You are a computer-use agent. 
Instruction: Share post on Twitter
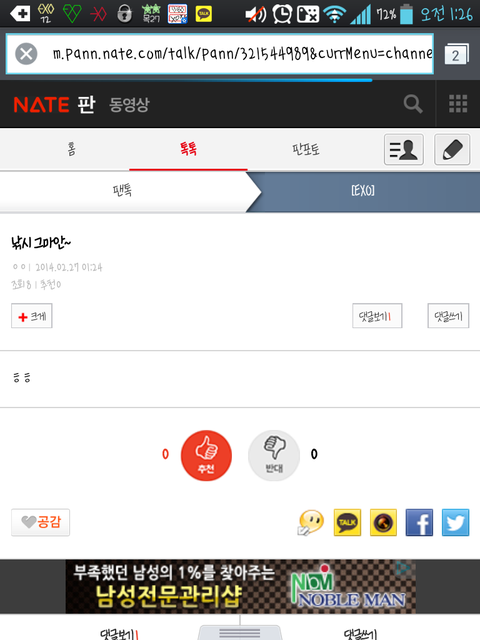[x=456, y=522]
